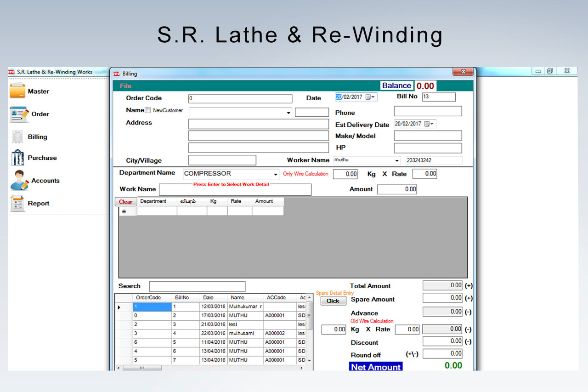Viewport: 588px width, 392px height.
Task: Click the Discount amount field
Action: pos(442,341)
